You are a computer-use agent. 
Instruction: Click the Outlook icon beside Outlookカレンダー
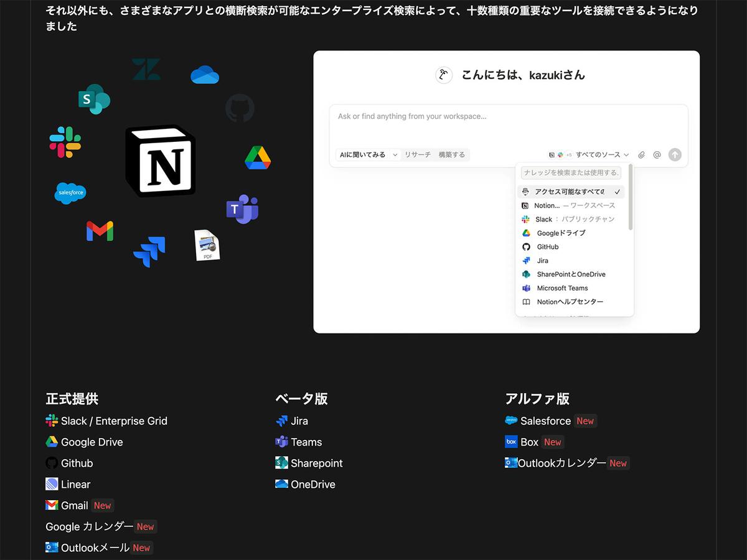(x=511, y=463)
